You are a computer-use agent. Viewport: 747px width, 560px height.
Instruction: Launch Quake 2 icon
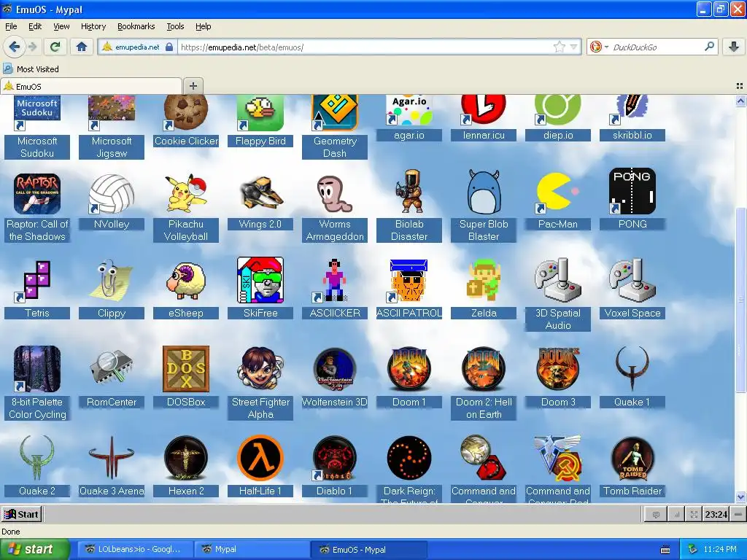coord(37,458)
